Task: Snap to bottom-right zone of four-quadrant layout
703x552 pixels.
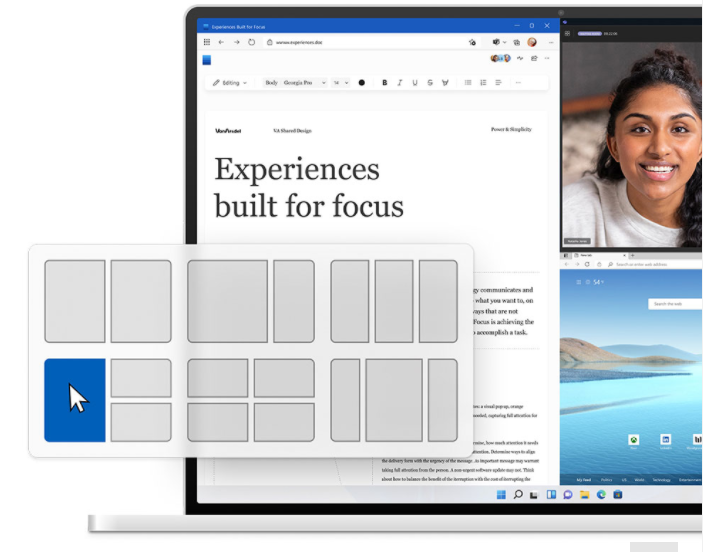Action: [284, 422]
